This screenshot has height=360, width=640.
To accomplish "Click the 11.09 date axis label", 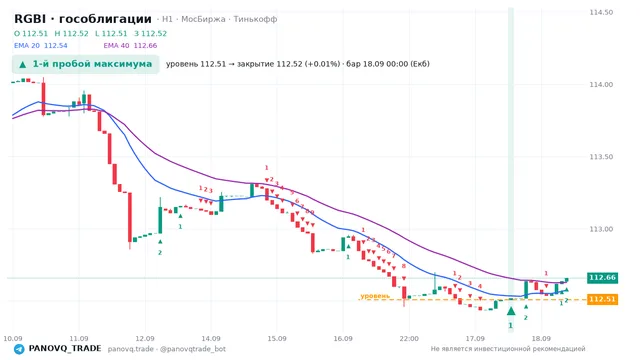I will click(x=79, y=338).
